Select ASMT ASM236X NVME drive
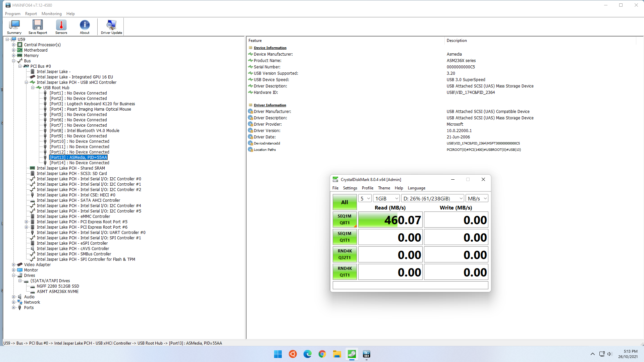644x362 pixels. coord(58,292)
